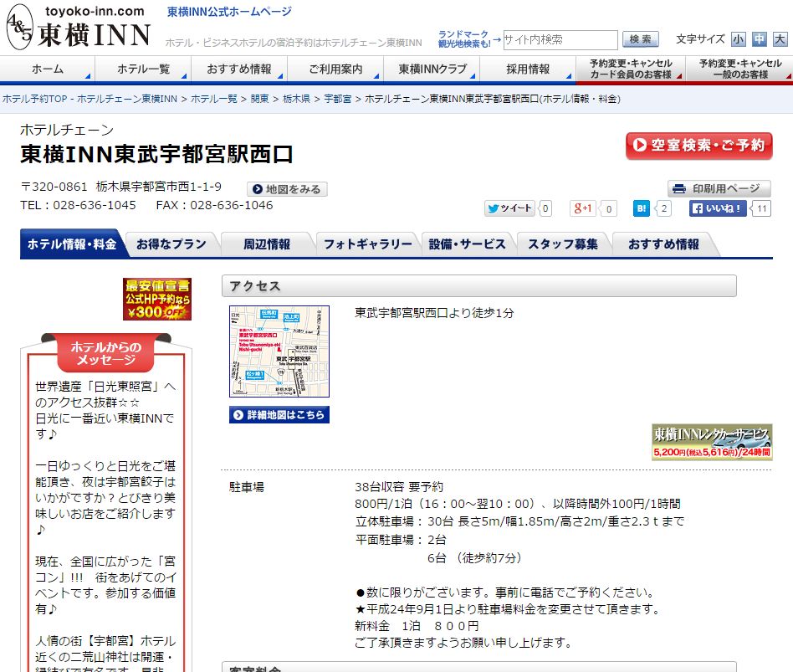The image size is (793, 672).
Task: Click the 検索 search button
Action: coord(640,39)
